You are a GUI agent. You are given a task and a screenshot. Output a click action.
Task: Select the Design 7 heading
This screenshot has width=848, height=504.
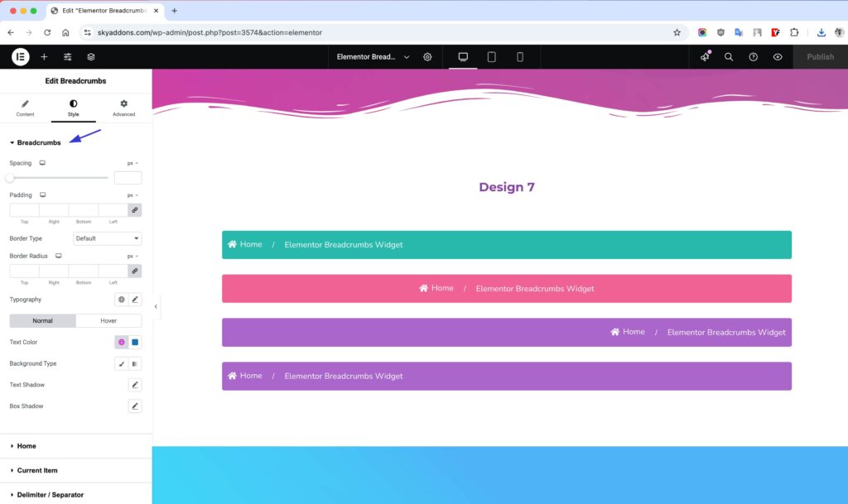[507, 187]
